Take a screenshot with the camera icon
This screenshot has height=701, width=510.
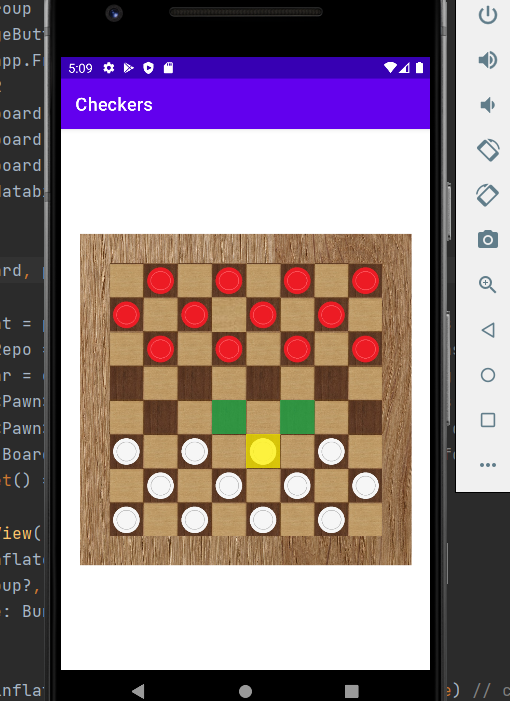pyautogui.click(x=488, y=240)
